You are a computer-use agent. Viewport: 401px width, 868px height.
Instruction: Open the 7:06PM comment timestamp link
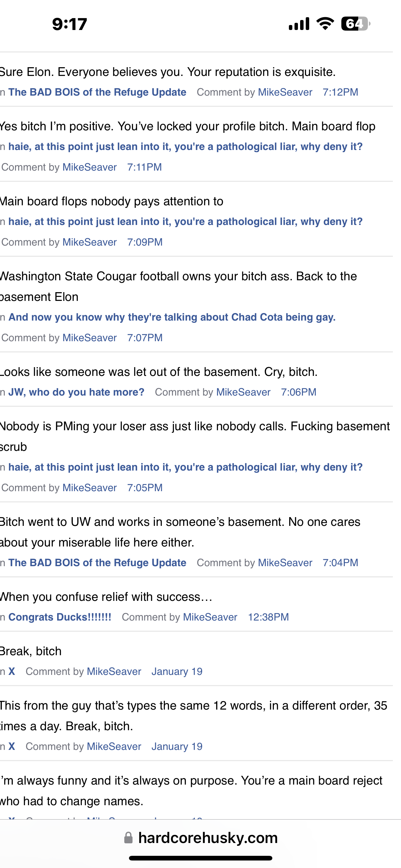[x=298, y=392]
